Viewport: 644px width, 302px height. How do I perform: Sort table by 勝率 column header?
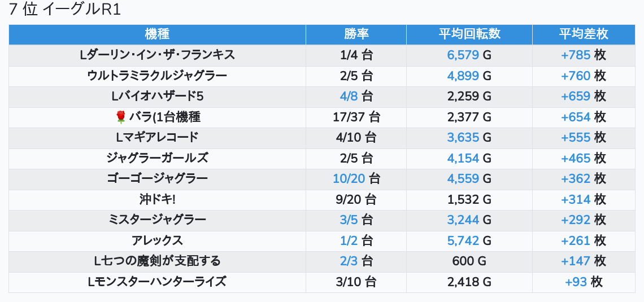click(x=356, y=34)
